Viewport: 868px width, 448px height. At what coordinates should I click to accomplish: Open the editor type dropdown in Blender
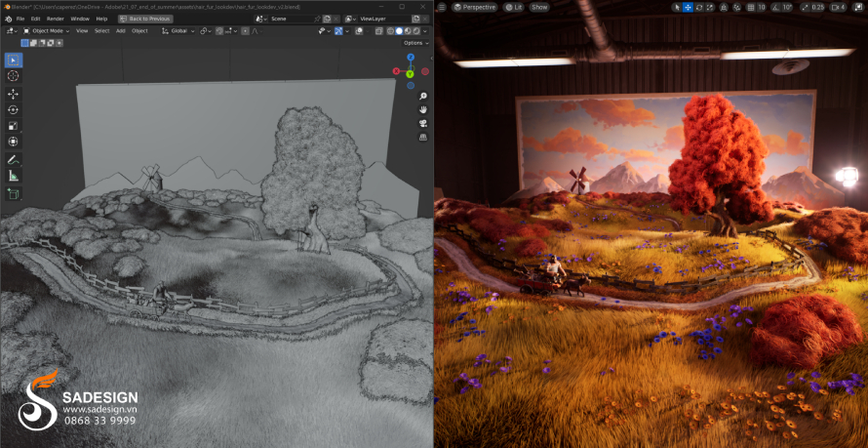click(x=12, y=31)
